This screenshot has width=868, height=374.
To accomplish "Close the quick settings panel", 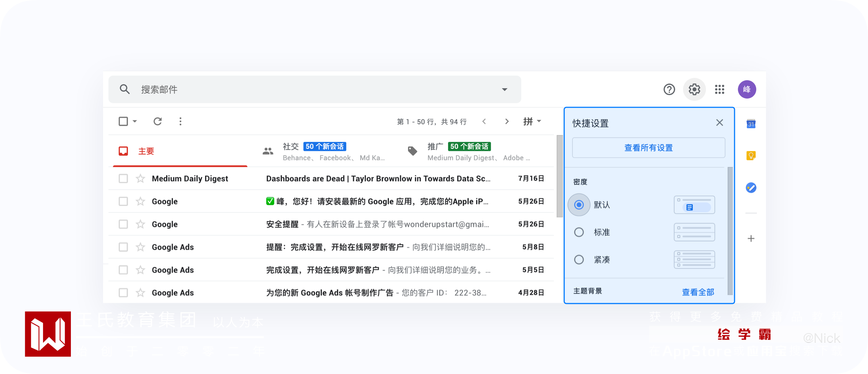I will pyautogui.click(x=719, y=123).
